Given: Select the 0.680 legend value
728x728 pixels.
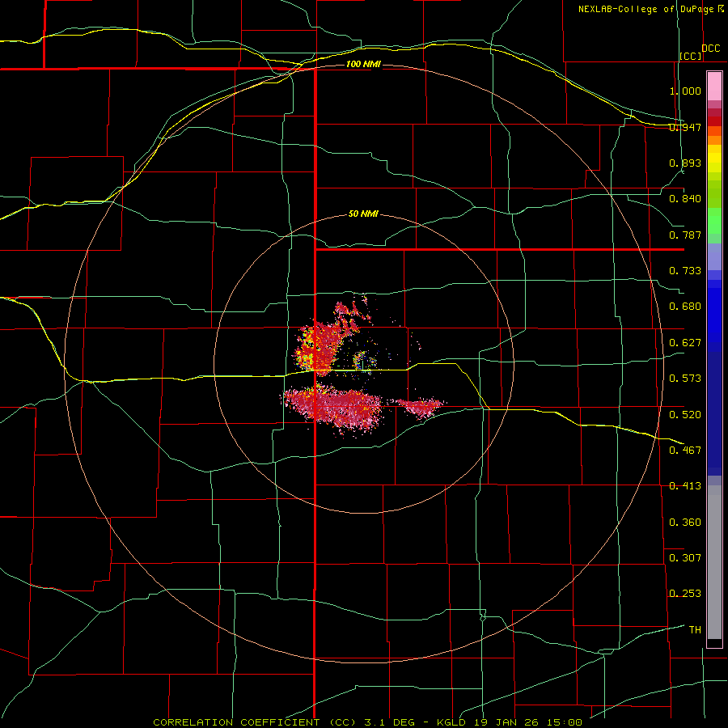Looking at the screenshot, I should 685,307.
